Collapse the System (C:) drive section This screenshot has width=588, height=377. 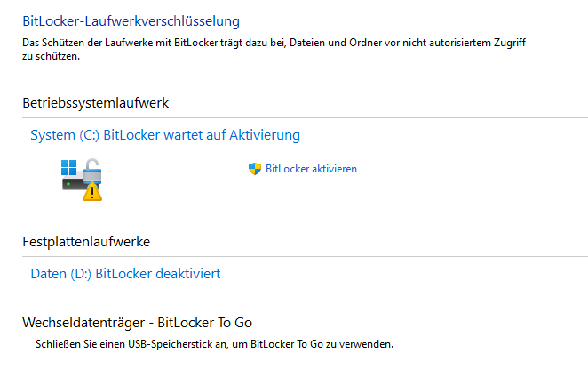(x=165, y=135)
